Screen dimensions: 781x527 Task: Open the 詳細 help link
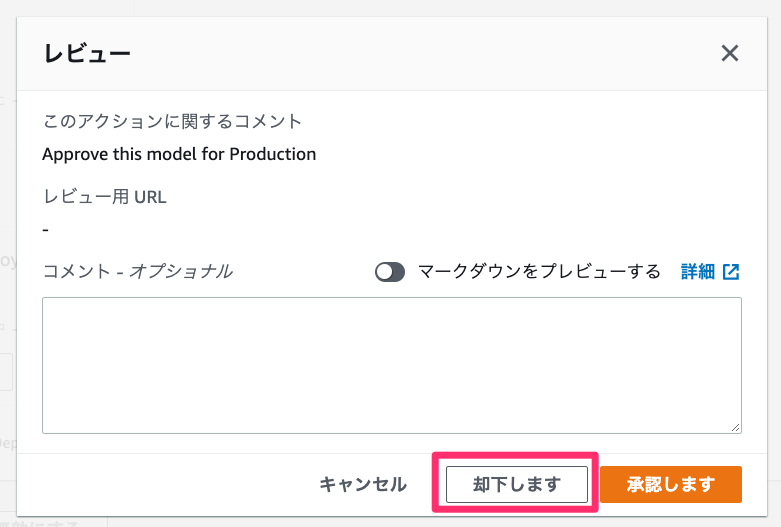click(x=698, y=271)
